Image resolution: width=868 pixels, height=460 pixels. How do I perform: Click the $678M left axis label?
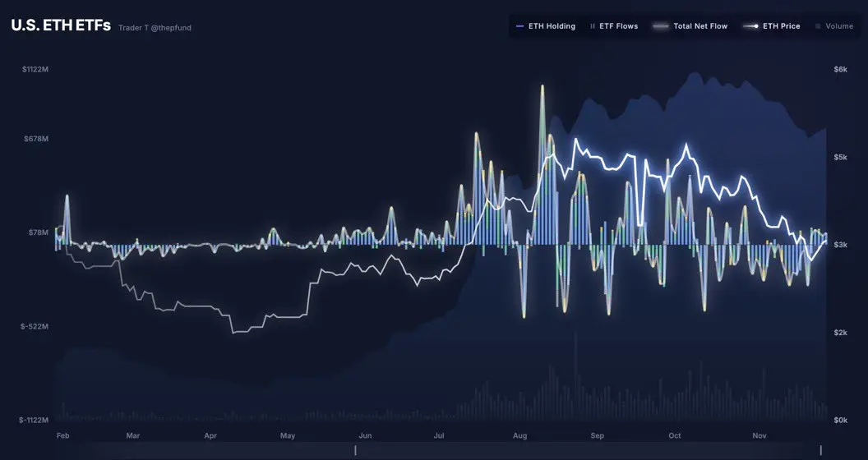pos(36,139)
